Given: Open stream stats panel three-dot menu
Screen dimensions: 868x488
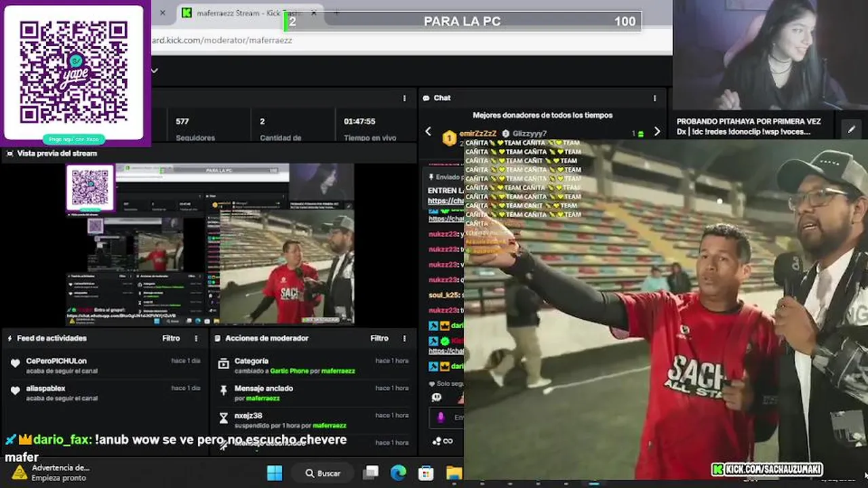Looking at the screenshot, I should (404, 98).
